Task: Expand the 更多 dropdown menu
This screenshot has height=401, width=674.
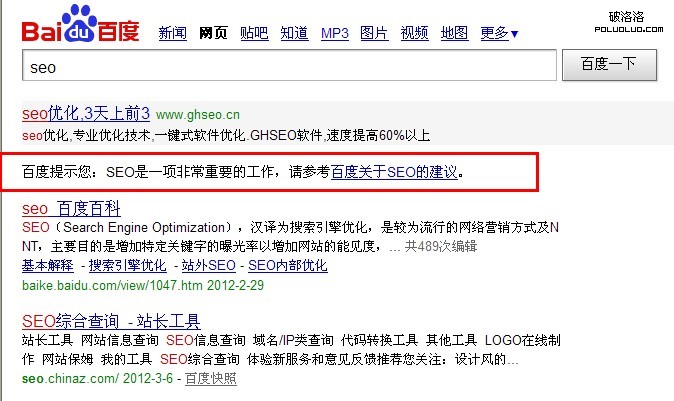Action: coord(499,33)
